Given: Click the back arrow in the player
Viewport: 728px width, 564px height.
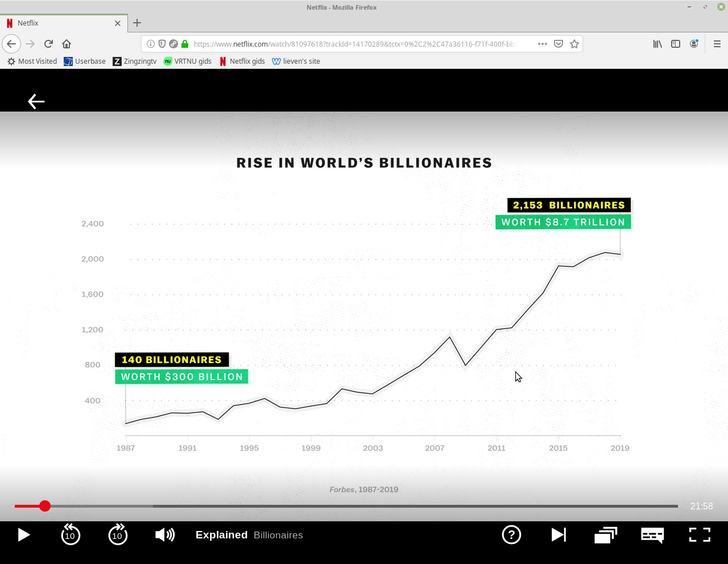Looking at the screenshot, I should 36,101.
